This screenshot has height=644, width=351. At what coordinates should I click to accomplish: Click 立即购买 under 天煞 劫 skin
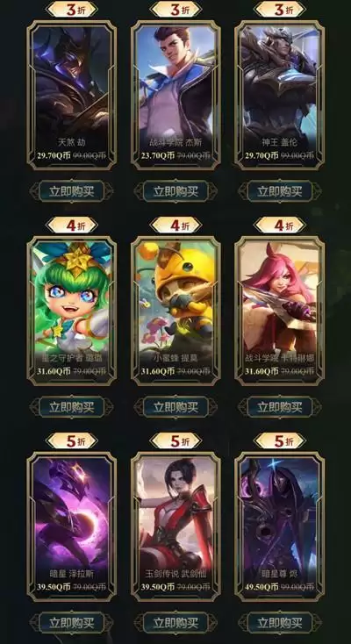pyautogui.click(x=71, y=191)
